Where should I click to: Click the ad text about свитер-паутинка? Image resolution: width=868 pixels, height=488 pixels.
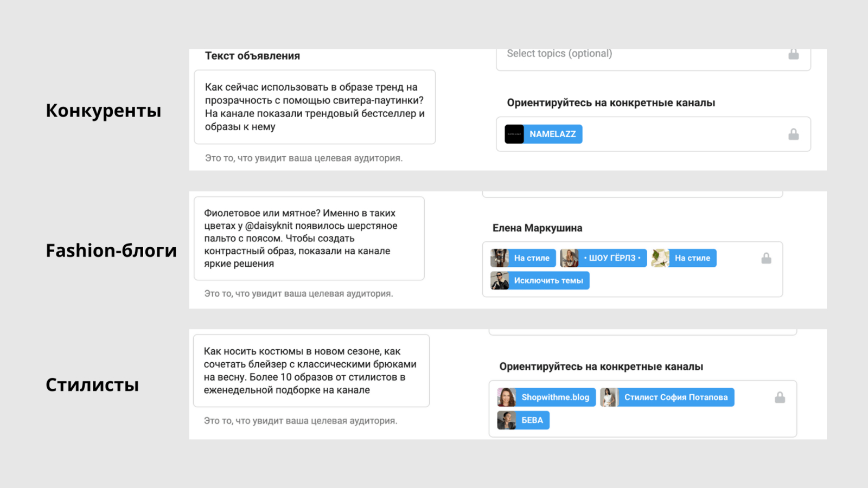pyautogui.click(x=315, y=107)
